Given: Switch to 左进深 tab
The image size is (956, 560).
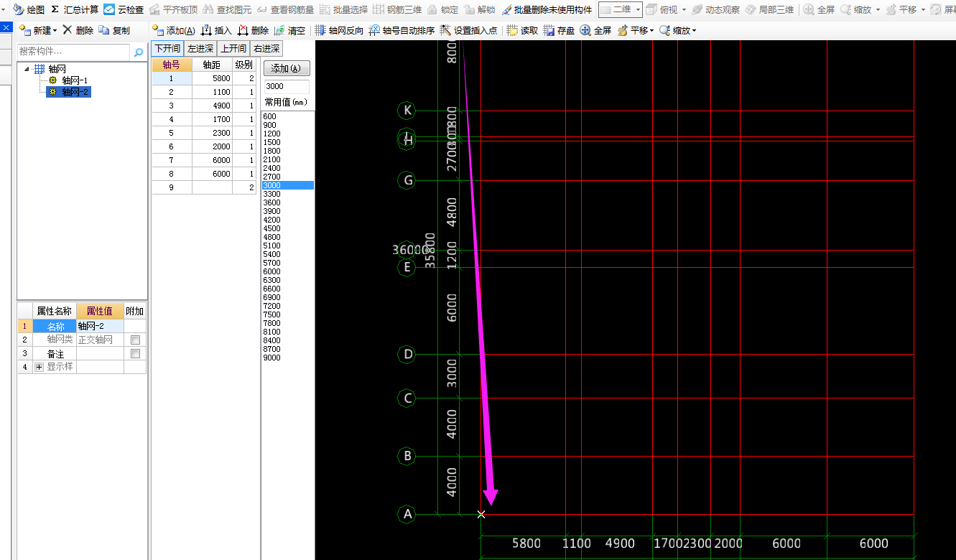Looking at the screenshot, I should pos(200,48).
